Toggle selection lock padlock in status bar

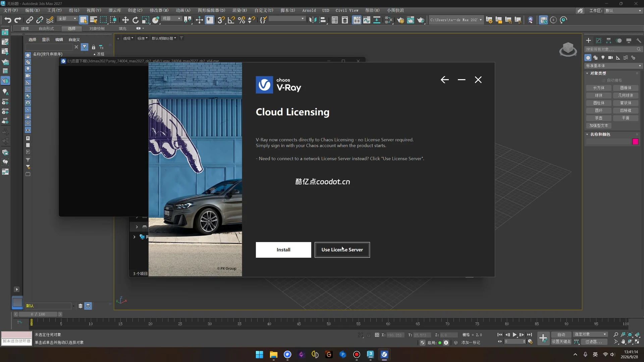tap(369, 335)
